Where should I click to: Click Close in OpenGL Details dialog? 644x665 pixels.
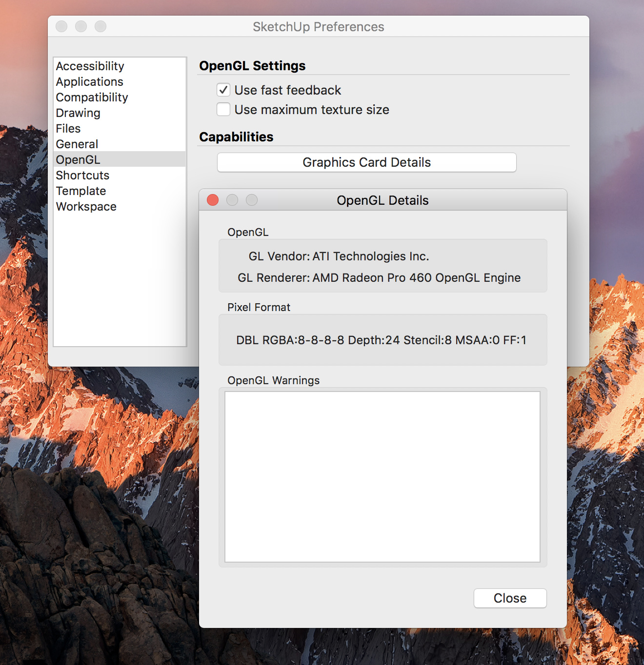coord(510,598)
